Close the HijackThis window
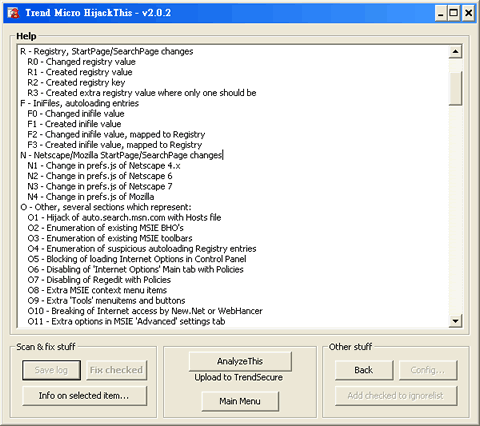480x426 pixels. (x=468, y=13)
